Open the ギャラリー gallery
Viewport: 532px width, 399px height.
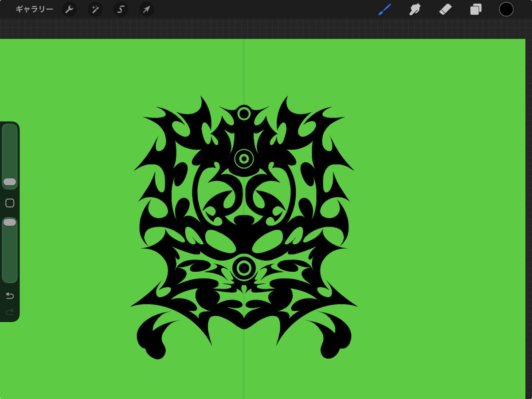tap(34, 9)
